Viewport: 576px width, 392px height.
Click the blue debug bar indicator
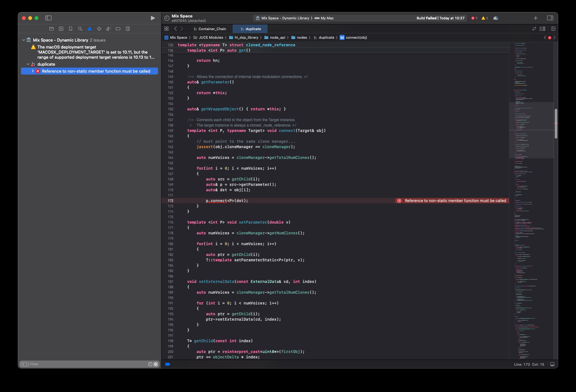pos(168,364)
